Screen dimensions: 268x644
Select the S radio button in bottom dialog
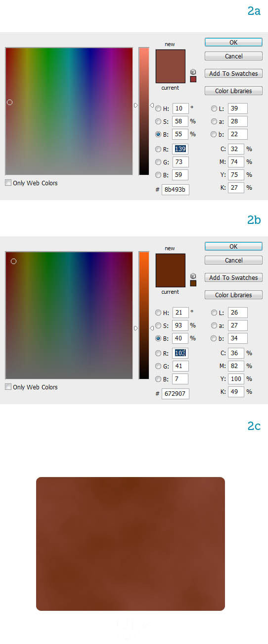click(158, 325)
